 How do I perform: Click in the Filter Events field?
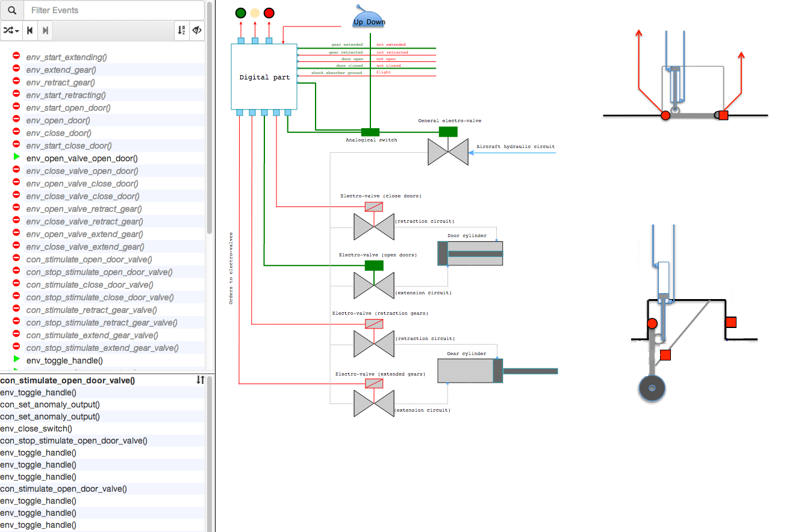coord(114,10)
